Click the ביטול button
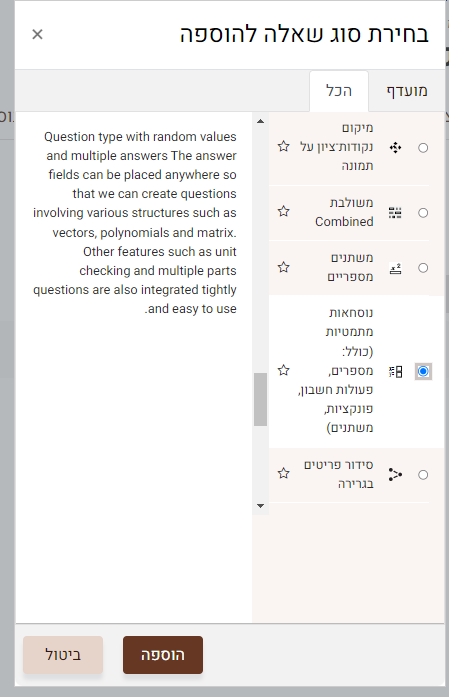 [63, 655]
